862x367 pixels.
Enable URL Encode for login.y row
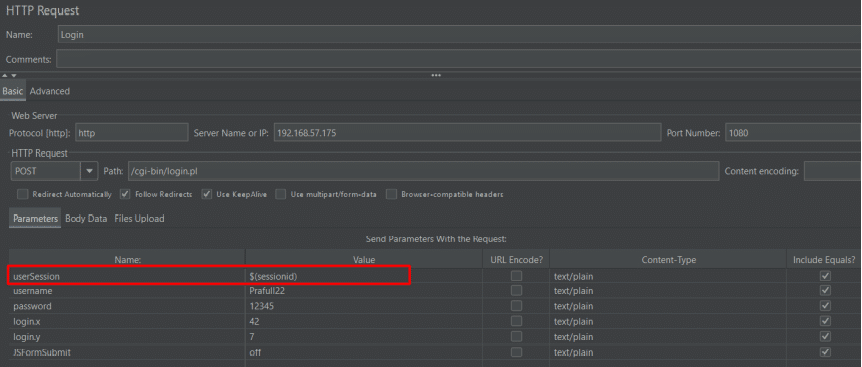tap(516, 336)
